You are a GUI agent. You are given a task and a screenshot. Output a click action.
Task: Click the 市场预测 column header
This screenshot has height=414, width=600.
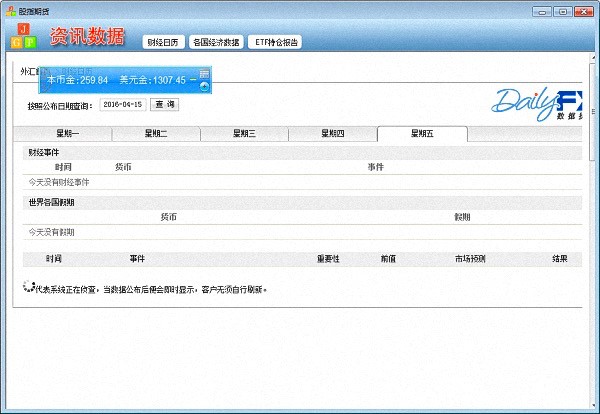(x=470, y=259)
